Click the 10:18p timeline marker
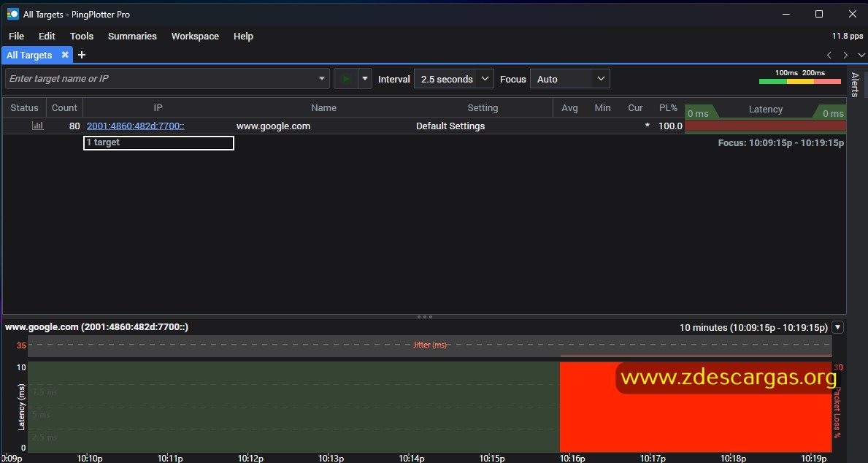The height and width of the screenshot is (463, 868). (734, 458)
